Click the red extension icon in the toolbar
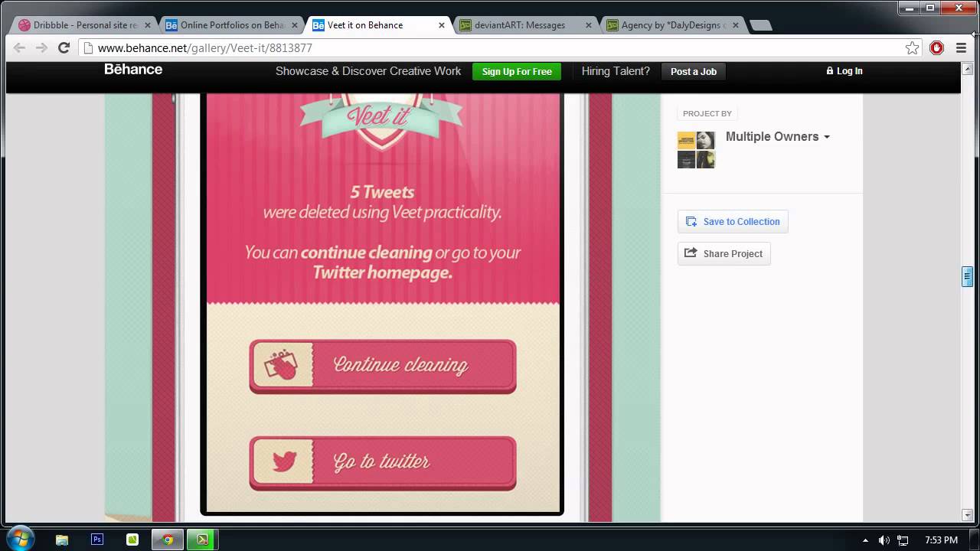 (x=936, y=47)
